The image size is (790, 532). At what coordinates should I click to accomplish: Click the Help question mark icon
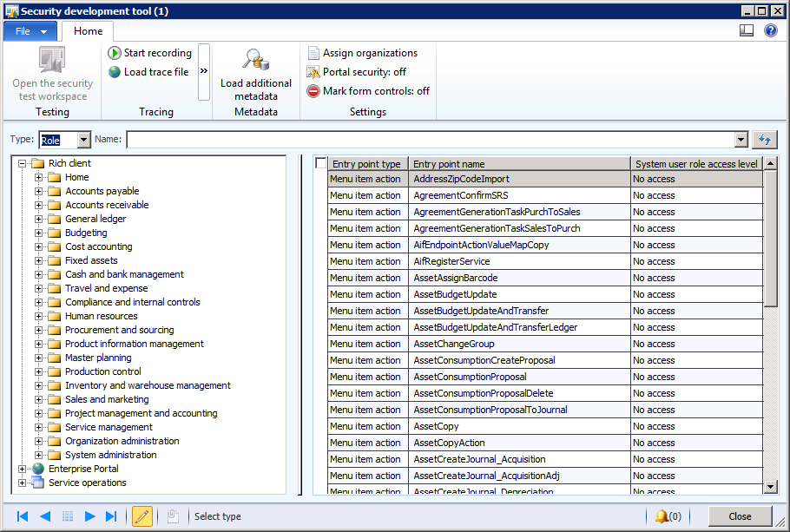point(772,31)
